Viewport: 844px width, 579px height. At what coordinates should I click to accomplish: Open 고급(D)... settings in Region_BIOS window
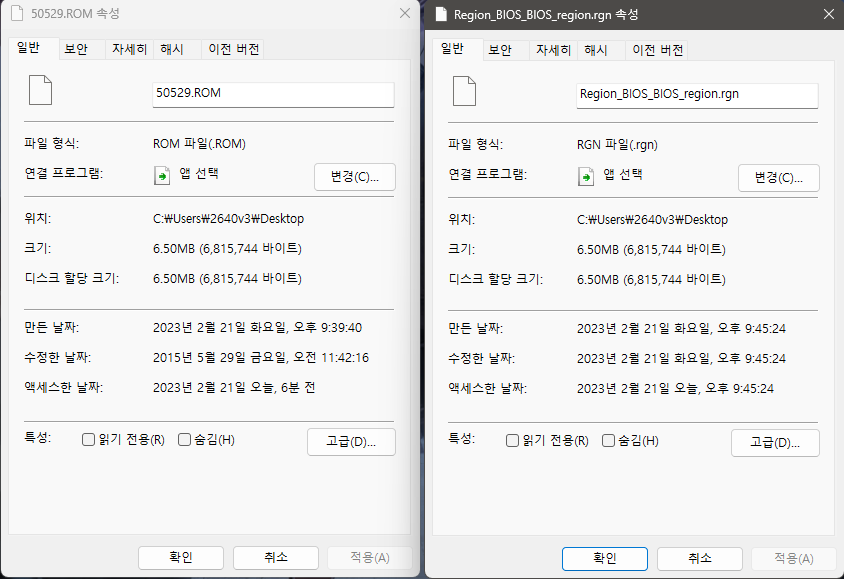(x=776, y=443)
